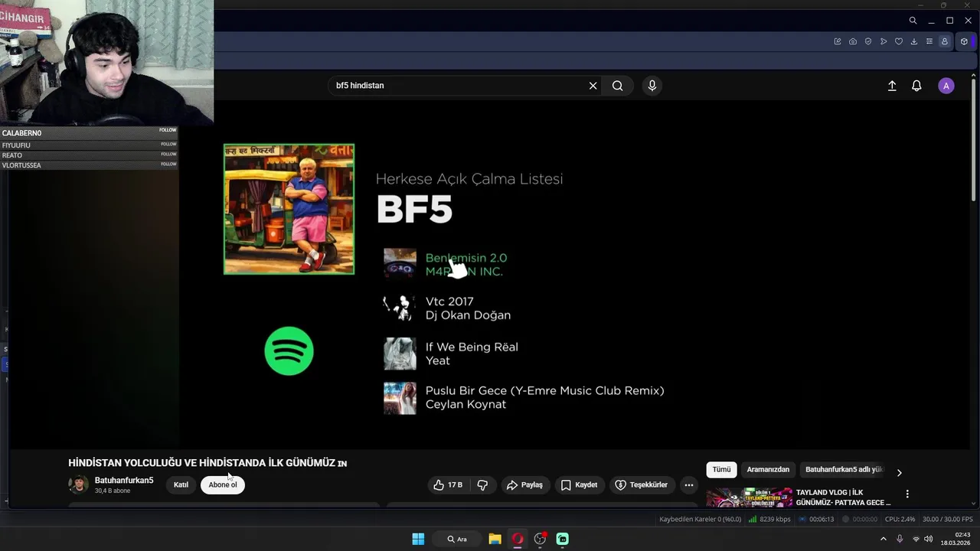The height and width of the screenshot is (551, 980).
Task: Click the taskbar Ara search box
Action: [458, 539]
